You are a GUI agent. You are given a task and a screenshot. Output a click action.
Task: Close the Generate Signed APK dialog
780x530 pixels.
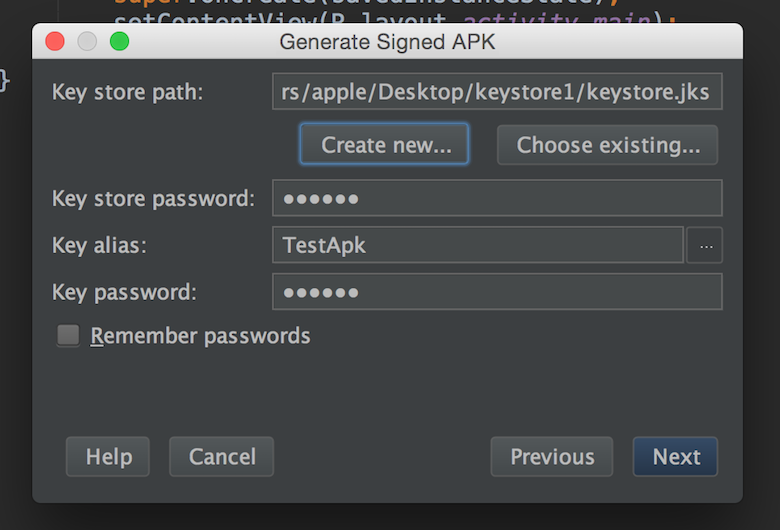point(55,42)
